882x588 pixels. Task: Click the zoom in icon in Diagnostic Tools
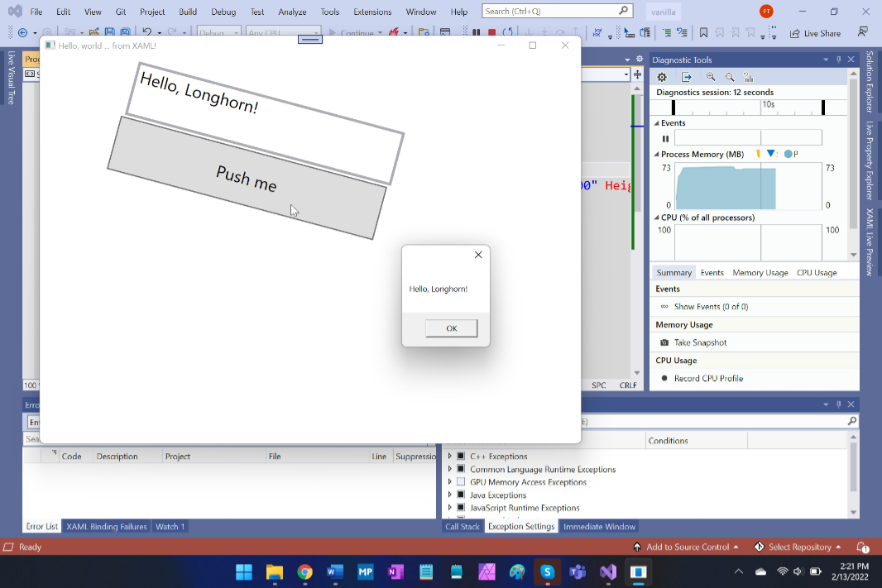(x=711, y=77)
